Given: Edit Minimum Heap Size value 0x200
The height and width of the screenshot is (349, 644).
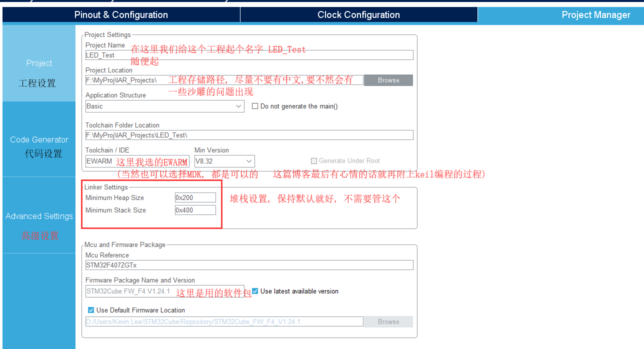Looking at the screenshot, I should coord(195,198).
